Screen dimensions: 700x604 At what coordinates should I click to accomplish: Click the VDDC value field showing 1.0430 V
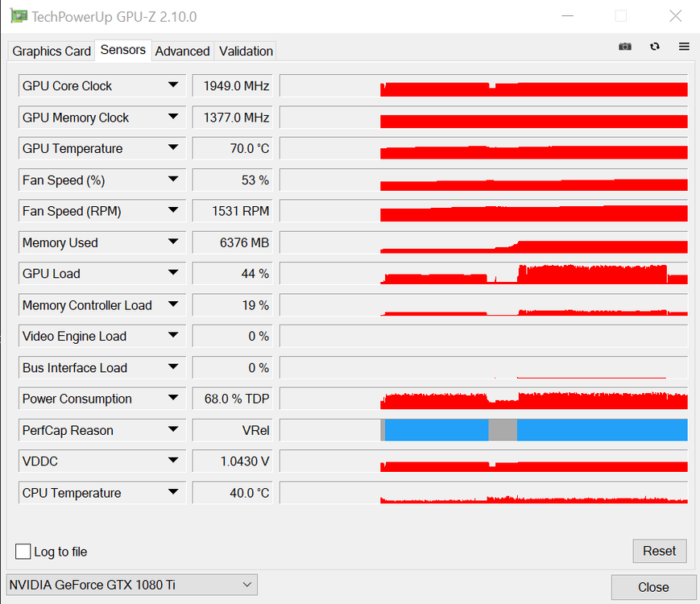233,461
